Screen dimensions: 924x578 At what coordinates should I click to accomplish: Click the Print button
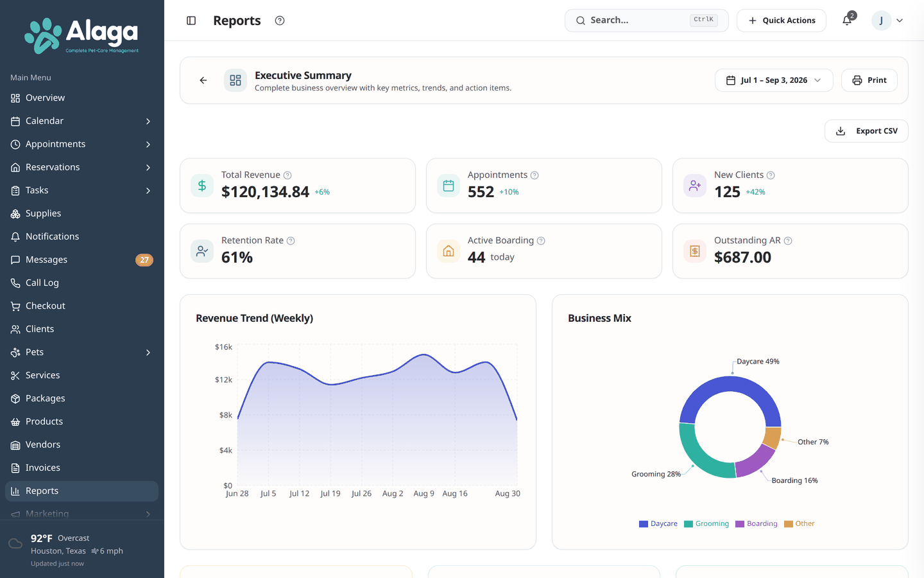pyautogui.click(x=869, y=80)
